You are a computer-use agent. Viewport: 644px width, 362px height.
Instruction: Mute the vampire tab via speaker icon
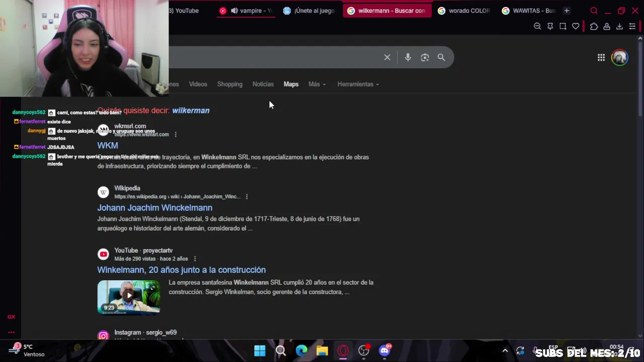(x=234, y=11)
